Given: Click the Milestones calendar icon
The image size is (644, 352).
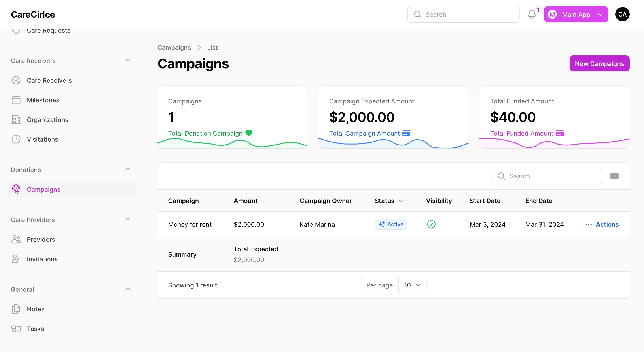Looking at the screenshot, I should click(x=16, y=100).
